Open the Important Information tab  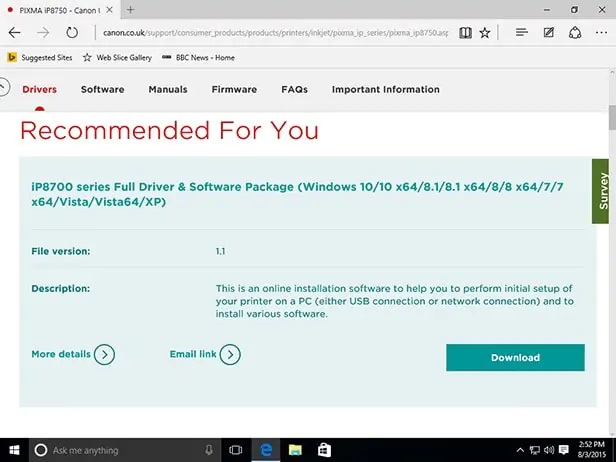(x=385, y=90)
